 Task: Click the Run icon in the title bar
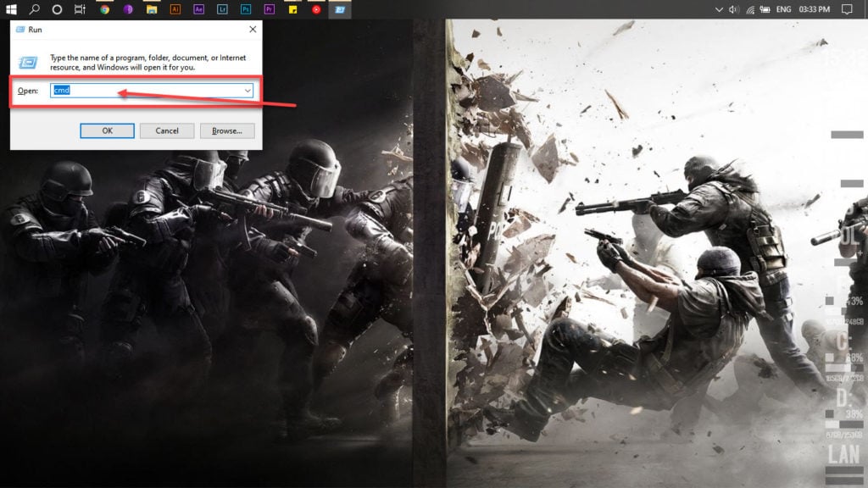(x=20, y=30)
